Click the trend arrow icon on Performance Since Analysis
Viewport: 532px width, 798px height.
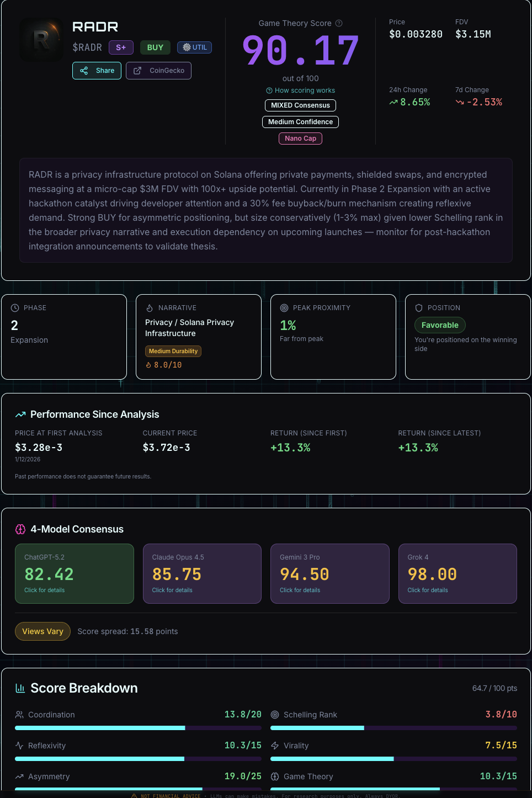[20, 414]
